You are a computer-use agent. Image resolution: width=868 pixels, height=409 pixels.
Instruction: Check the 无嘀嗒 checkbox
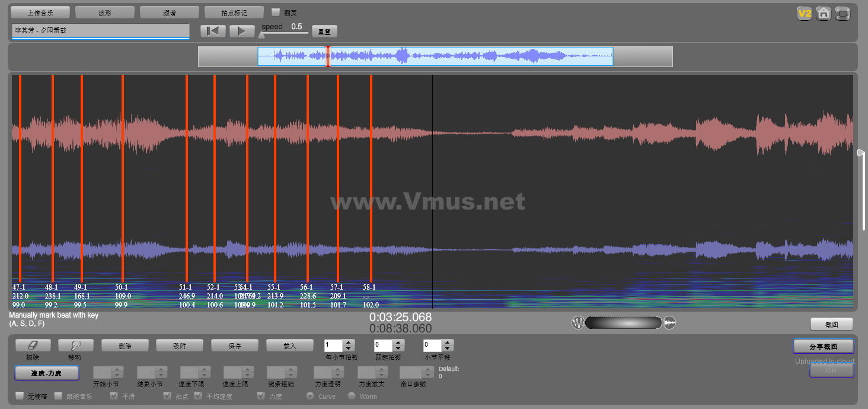click(x=20, y=396)
